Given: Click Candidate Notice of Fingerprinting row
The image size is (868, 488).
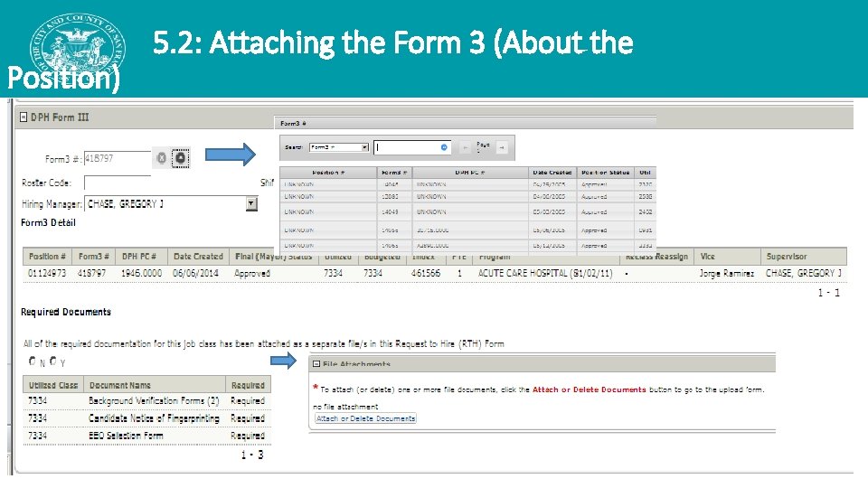Looking at the screenshot, I should coord(146,418).
